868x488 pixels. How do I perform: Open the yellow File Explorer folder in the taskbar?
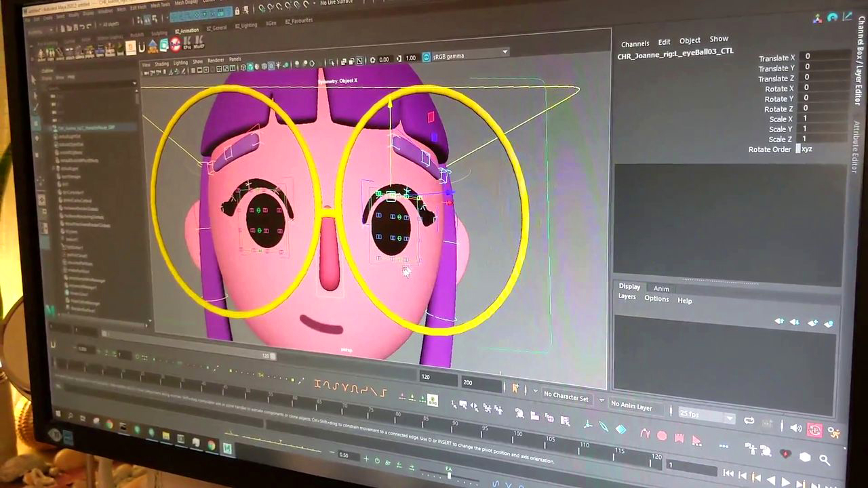click(166, 437)
